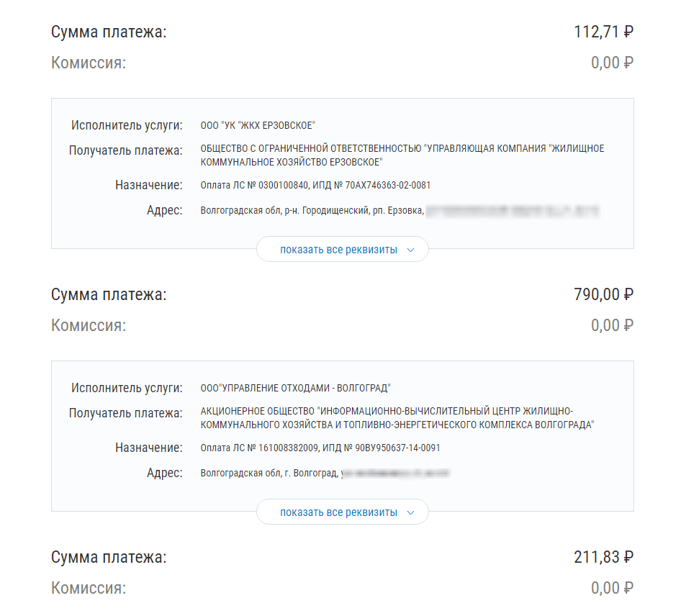Click the 112,71 ₽ payment amount

pyautogui.click(x=603, y=32)
